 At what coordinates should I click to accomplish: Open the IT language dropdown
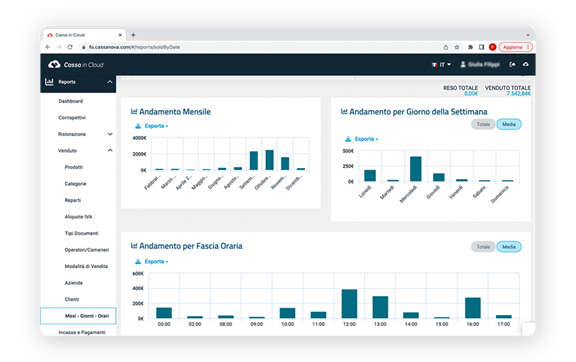(x=441, y=65)
